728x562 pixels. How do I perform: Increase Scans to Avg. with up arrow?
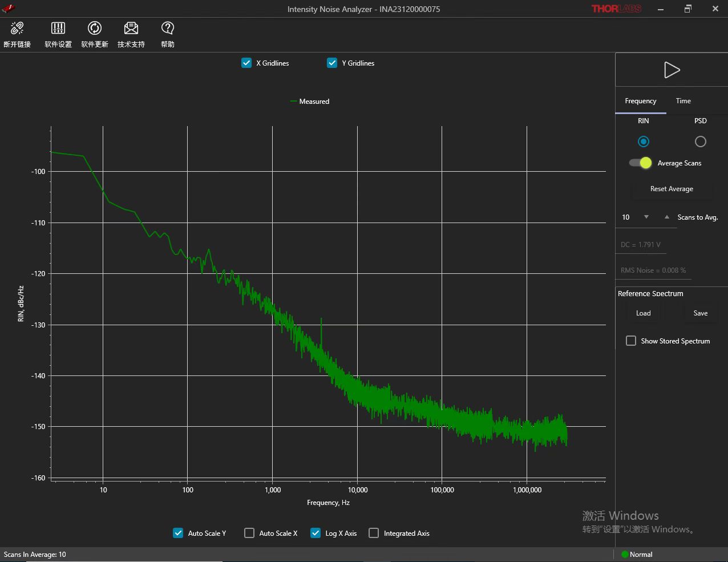click(x=667, y=217)
